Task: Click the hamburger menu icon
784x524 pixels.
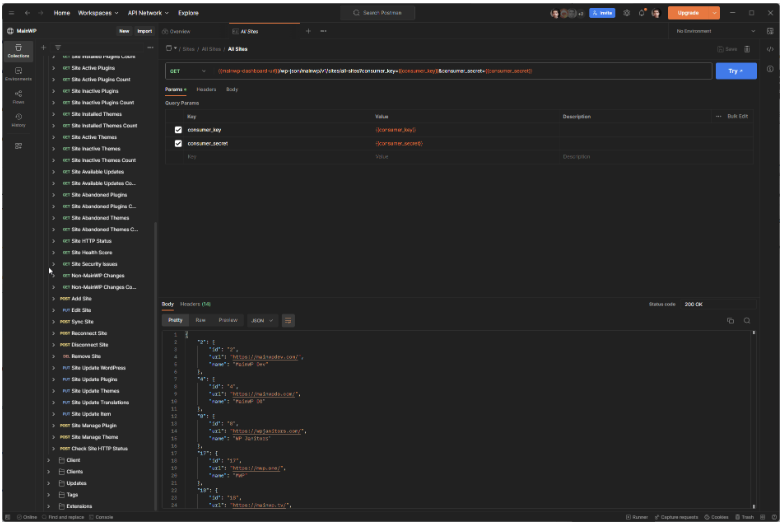Action: tap(11, 13)
